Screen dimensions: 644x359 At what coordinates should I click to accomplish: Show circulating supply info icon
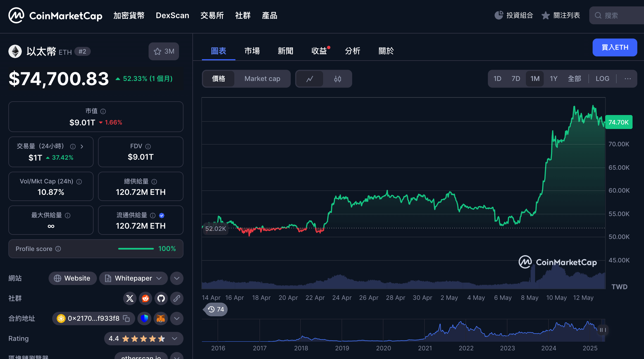coord(153,216)
